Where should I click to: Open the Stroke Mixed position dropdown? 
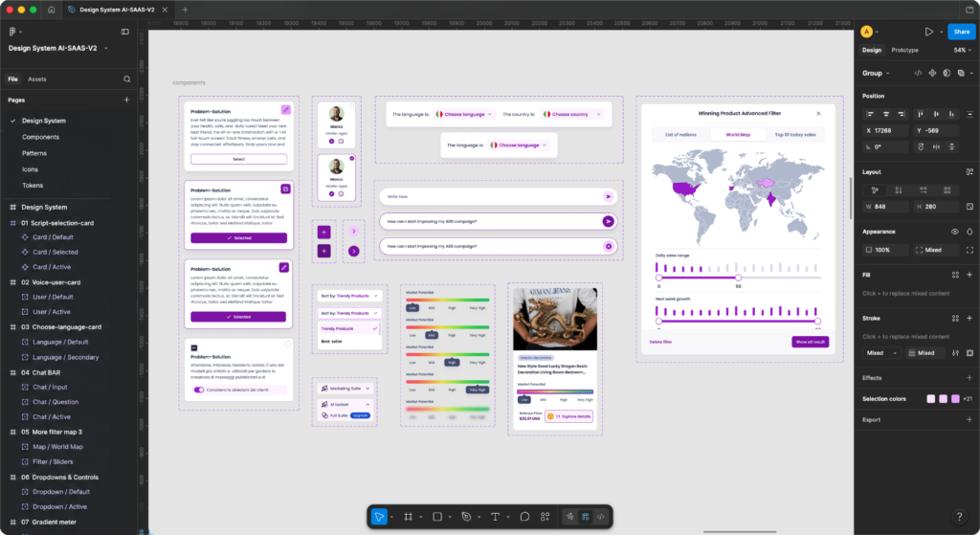tap(881, 353)
